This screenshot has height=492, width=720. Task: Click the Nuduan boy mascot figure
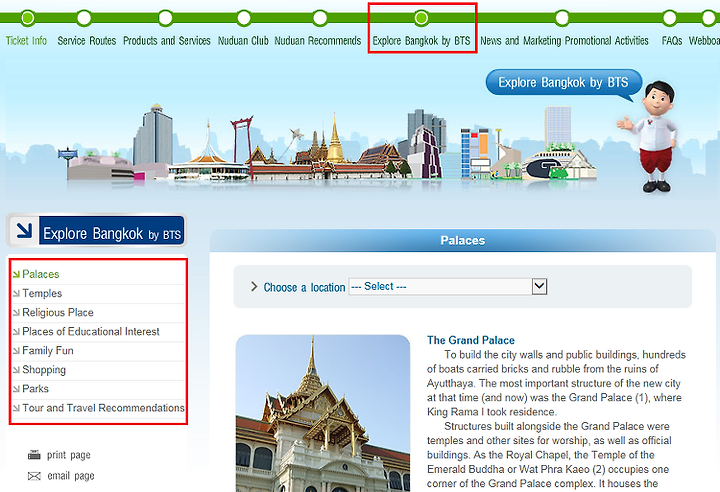(649, 136)
